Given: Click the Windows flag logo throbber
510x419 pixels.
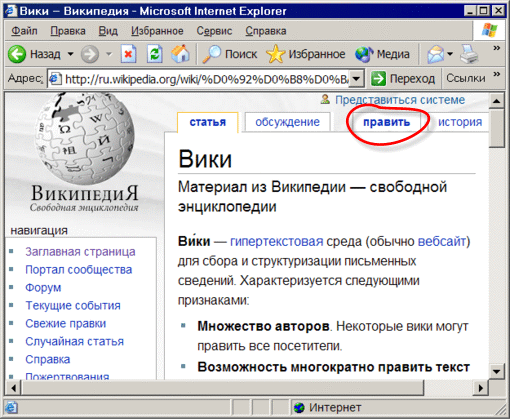Looking at the screenshot, I should click(489, 31).
